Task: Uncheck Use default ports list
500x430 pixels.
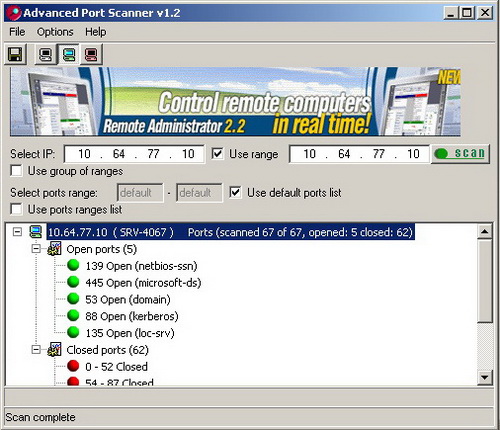Action: pyautogui.click(x=235, y=192)
